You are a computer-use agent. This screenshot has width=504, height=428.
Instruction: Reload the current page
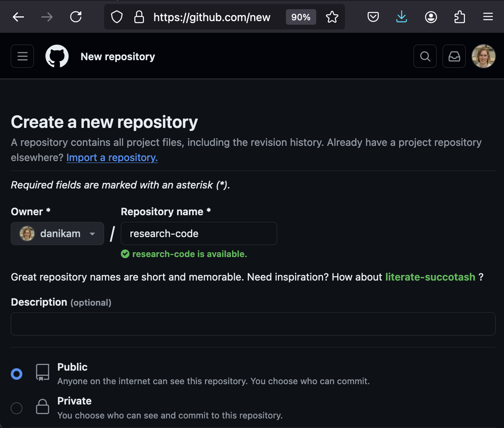(x=76, y=17)
